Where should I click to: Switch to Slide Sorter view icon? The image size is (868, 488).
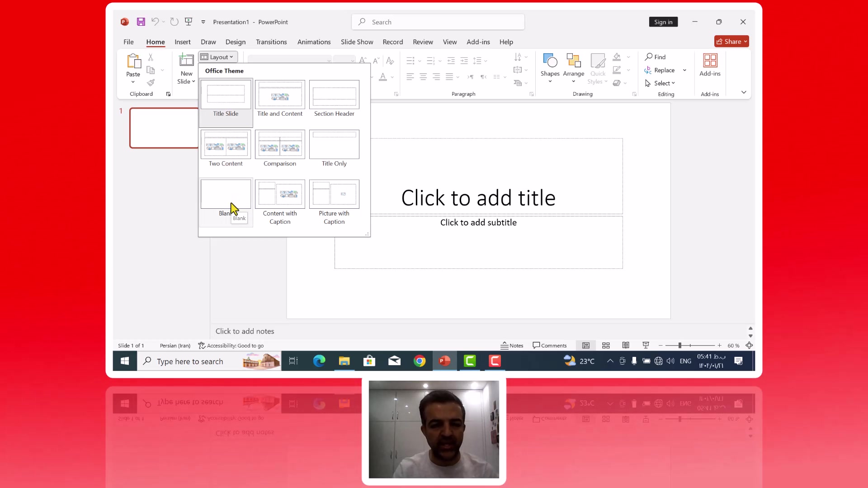(606, 346)
